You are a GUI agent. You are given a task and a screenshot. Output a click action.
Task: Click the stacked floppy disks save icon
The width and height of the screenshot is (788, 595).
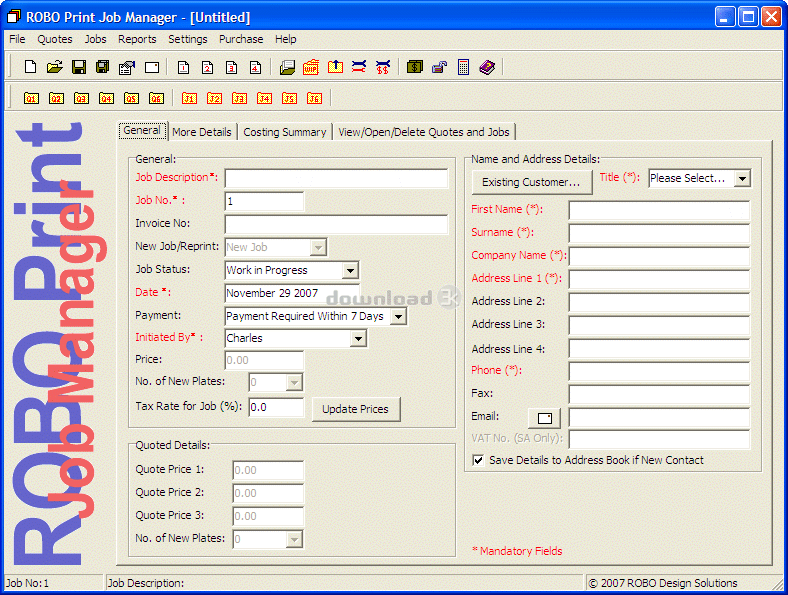[x=103, y=67]
